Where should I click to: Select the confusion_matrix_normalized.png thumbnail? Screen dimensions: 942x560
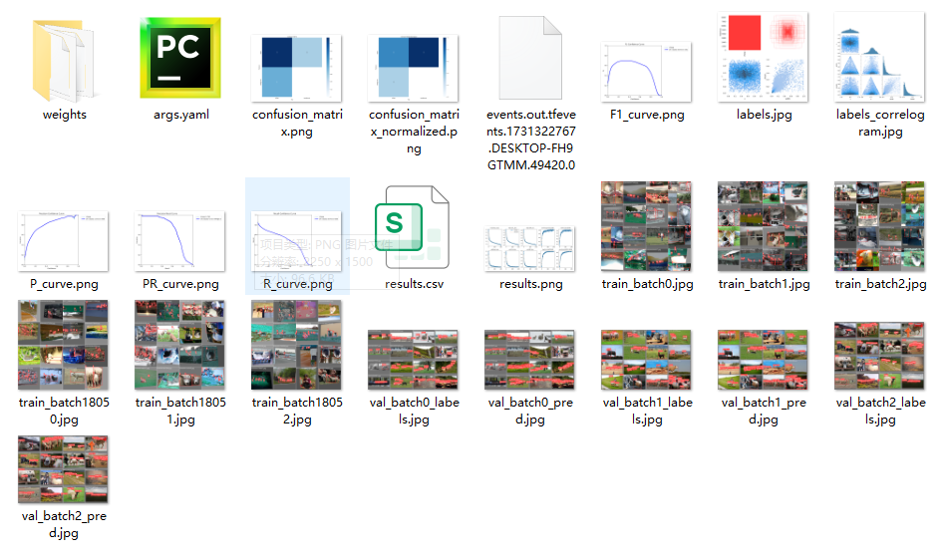click(x=413, y=68)
